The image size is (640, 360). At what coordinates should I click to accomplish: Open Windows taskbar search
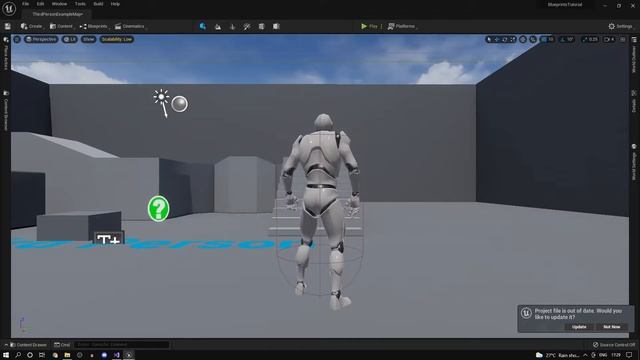click(x=18, y=355)
